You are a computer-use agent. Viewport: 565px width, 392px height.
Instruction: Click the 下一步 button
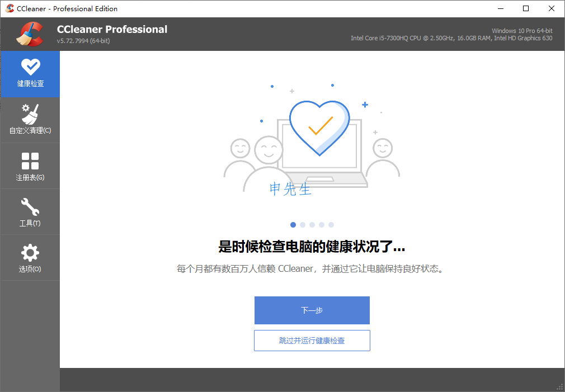312,310
